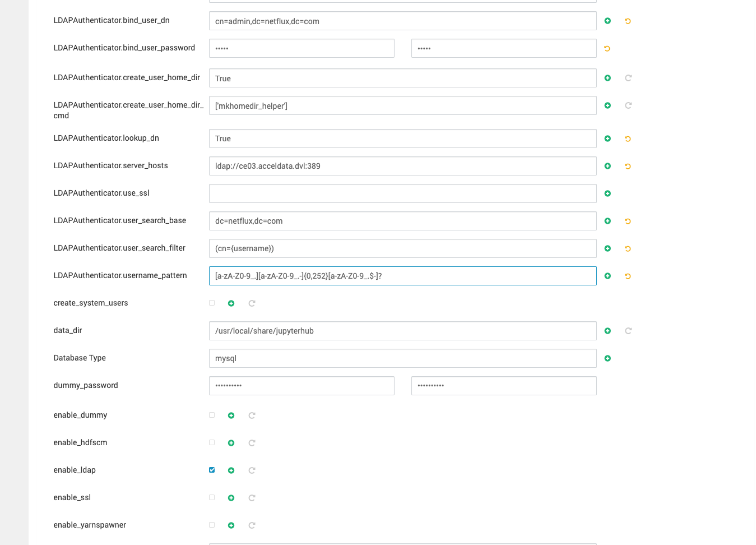Click green override icon for enable_yarnspawner
The image size is (756, 545).
click(231, 525)
